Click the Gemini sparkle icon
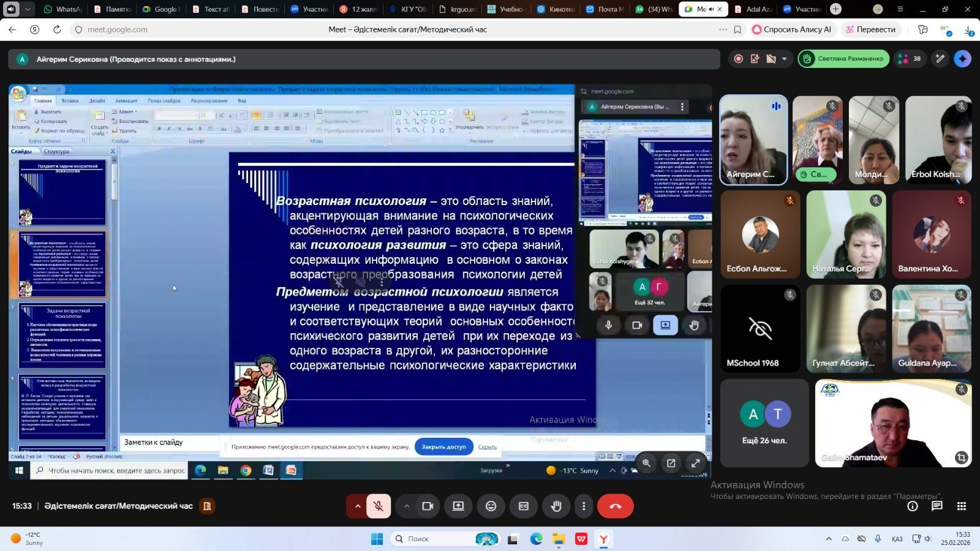 coord(962,59)
